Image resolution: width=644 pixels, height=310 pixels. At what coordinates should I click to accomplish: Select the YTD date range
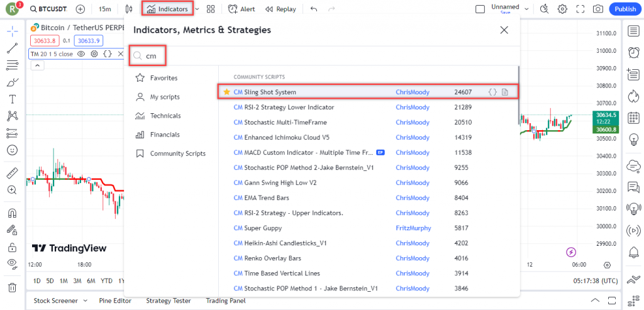106,281
